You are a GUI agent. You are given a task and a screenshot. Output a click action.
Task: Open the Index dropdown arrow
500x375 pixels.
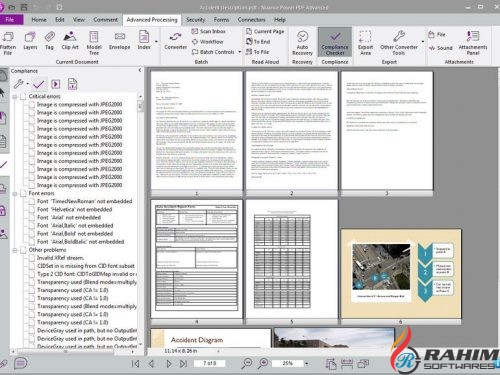[x=156, y=42]
